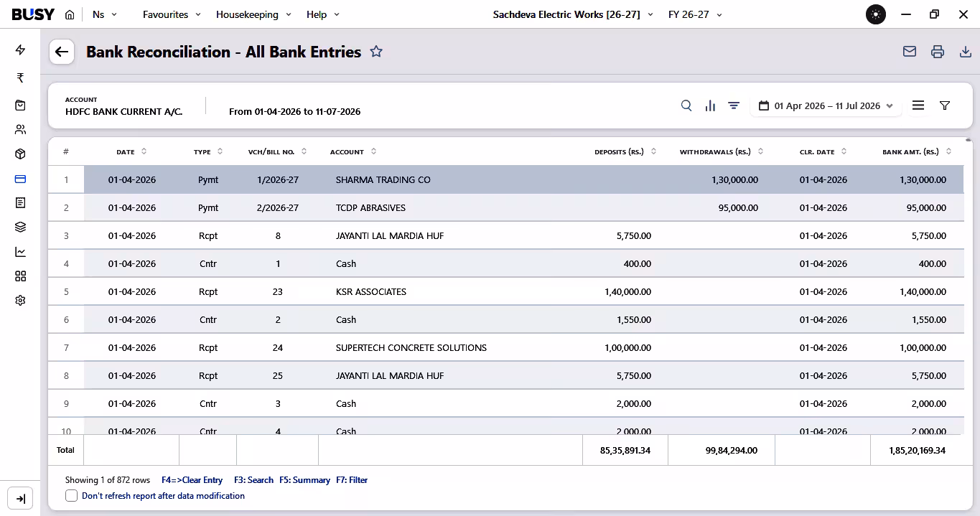
Task: Sort by the Vch/Bill No. column header
Action: (x=278, y=151)
